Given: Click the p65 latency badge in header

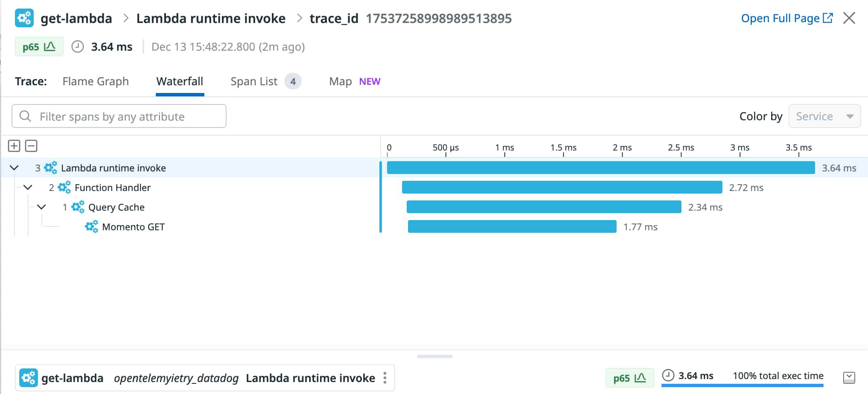Looking at the screenshot, I should tap(39, 47).
